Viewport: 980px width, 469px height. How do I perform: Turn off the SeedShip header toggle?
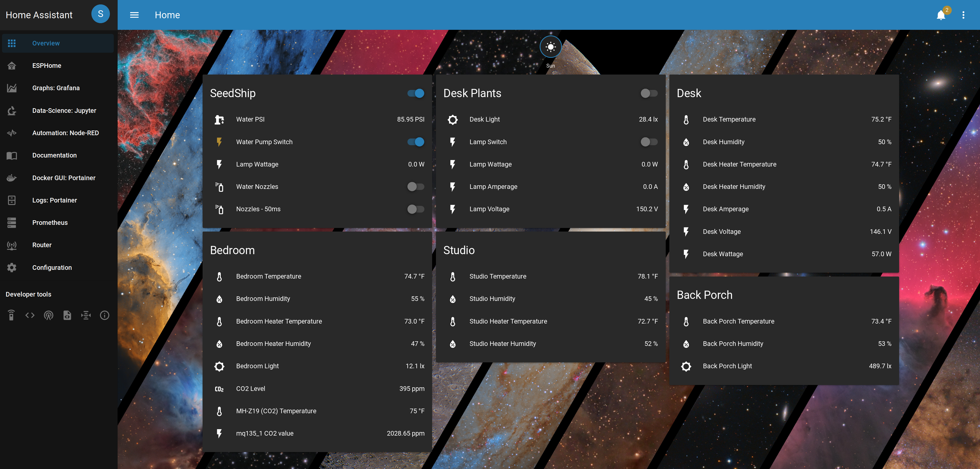[x=415, y=93]
